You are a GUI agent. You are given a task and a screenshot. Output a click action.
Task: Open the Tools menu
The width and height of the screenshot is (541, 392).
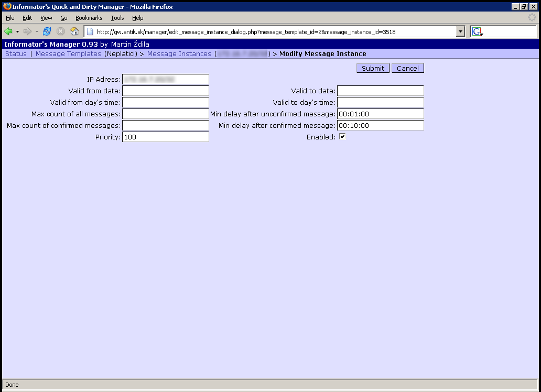[117, 18]
